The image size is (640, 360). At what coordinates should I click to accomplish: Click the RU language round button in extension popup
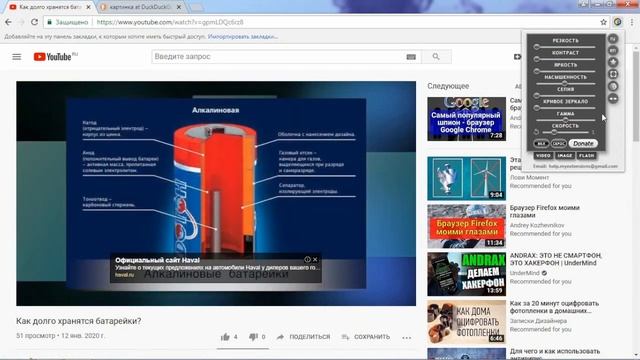pyautogui.click(x=613, y=39)
